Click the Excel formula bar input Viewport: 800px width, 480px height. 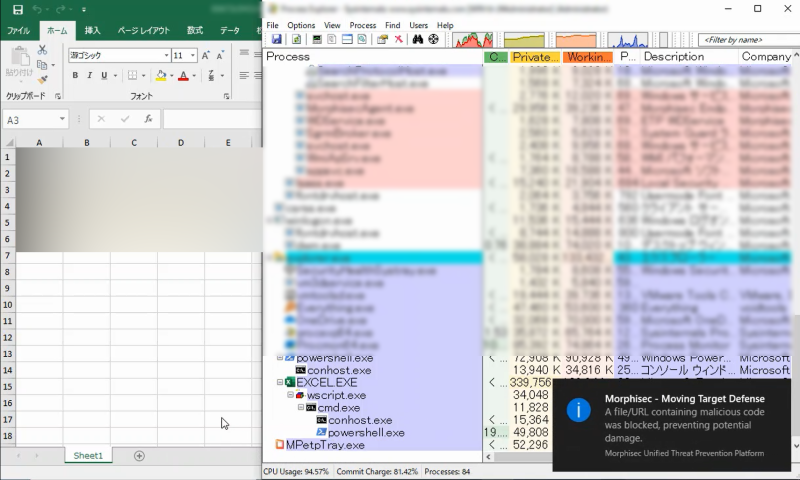coord(213,119)
